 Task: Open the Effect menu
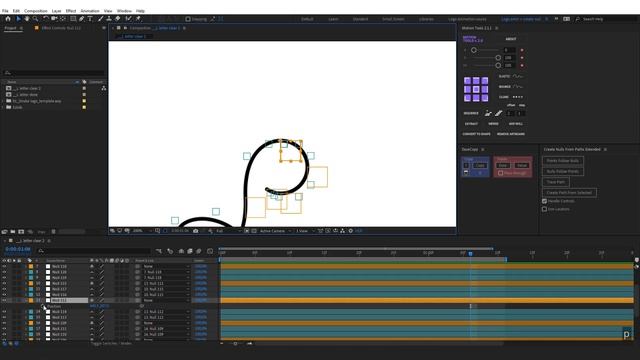[71, 11]
